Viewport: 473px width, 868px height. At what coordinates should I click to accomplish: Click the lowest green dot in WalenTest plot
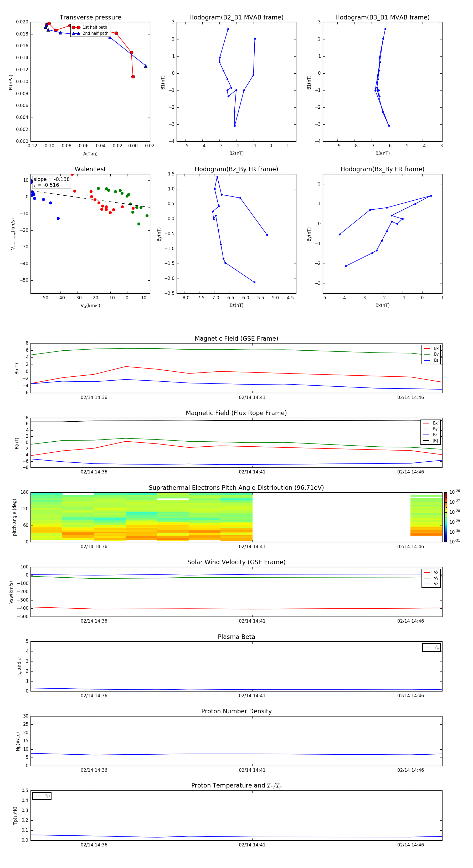pos(139,224)
